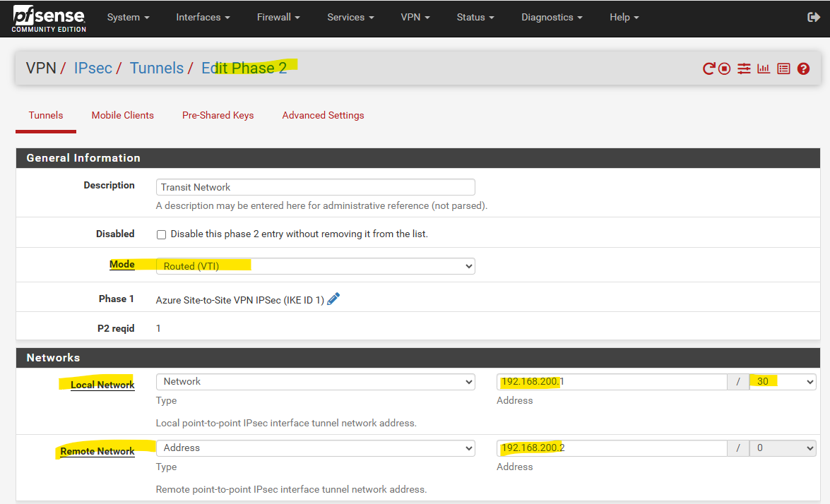The image size is (830, 504).
Task: Open the related log entries icon
Action: pyautogui.click(x=783, y=68)
